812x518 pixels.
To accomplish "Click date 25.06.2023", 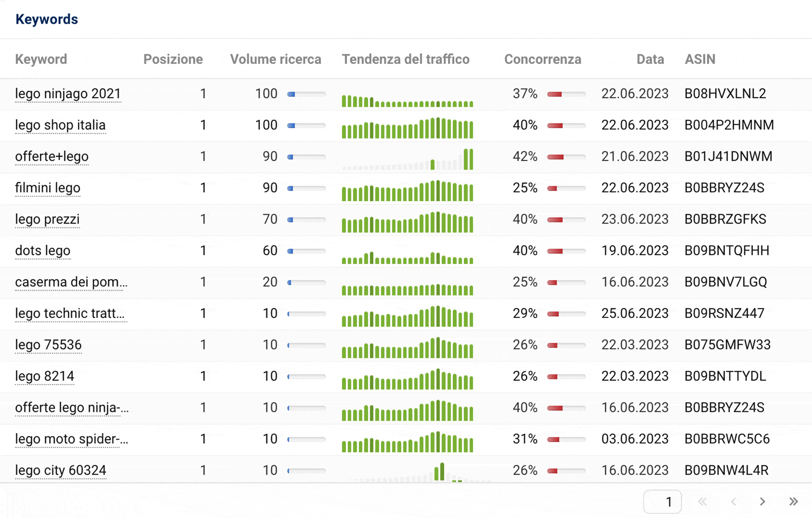I will (x=635, y=313).
